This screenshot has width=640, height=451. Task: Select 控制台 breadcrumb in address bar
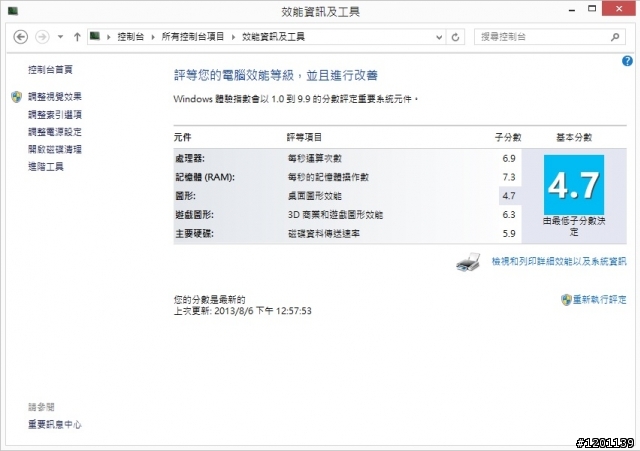click(131, 37)
